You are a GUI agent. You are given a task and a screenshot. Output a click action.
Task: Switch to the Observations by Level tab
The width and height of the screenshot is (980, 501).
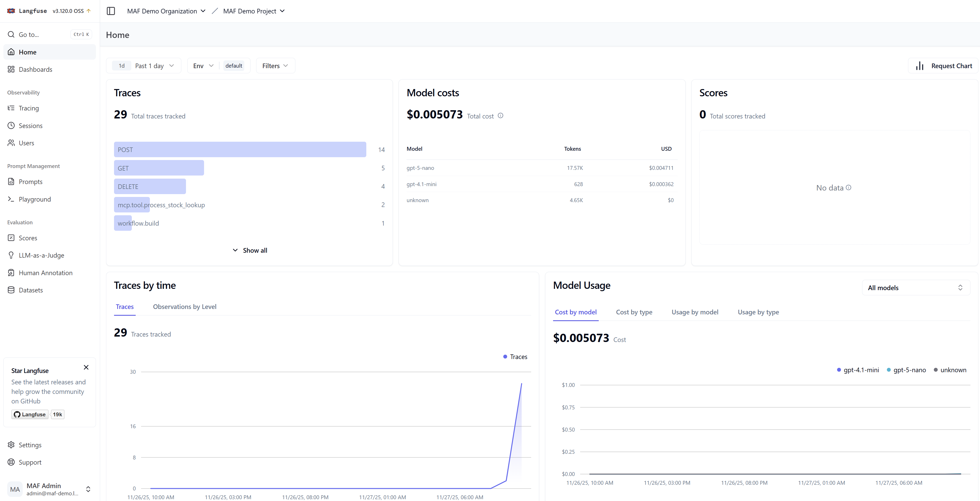184,307
